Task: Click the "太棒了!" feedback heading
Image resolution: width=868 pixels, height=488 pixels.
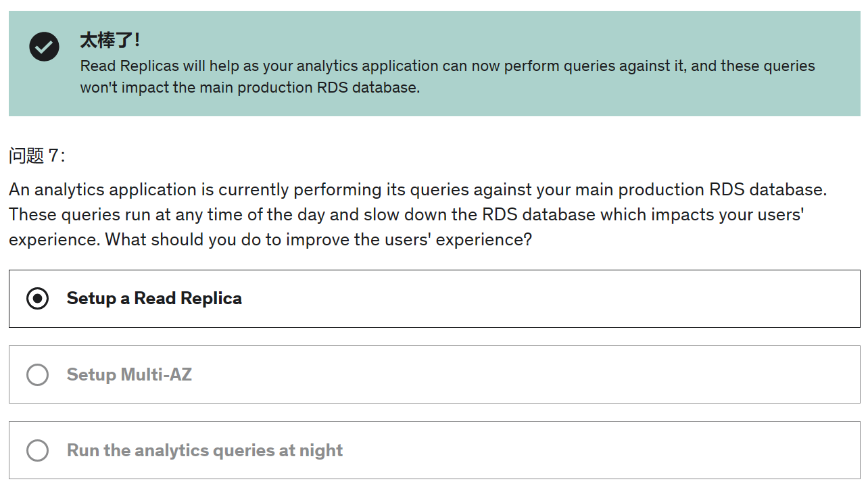Action: (110, 41)
